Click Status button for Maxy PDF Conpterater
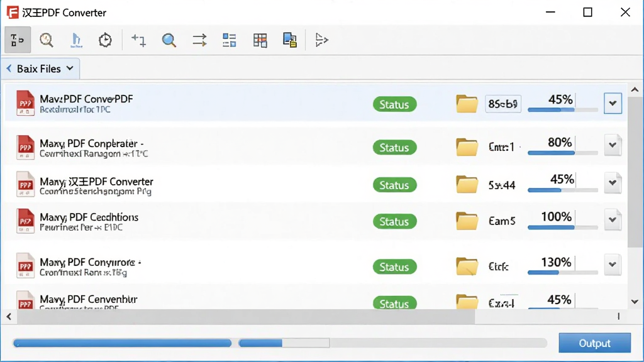644x362 pixels. (x=394, y=147)
